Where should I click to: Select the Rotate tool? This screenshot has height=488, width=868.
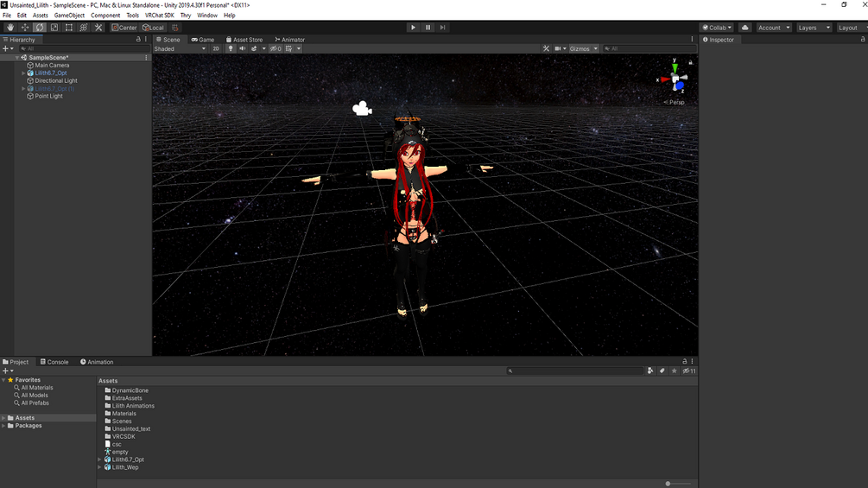[x=40, y=27]
